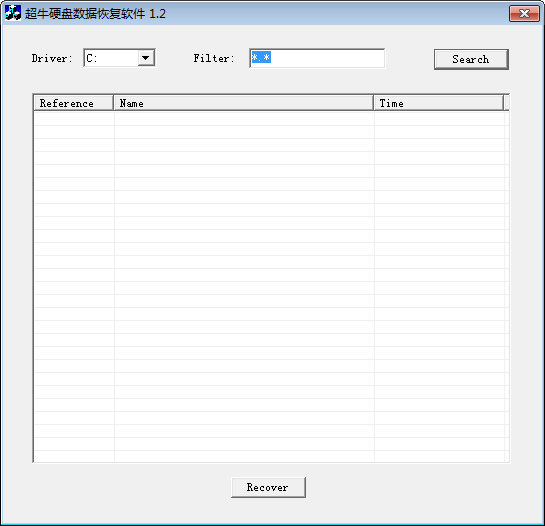Close the data recovery window

[x=524, y=14]
